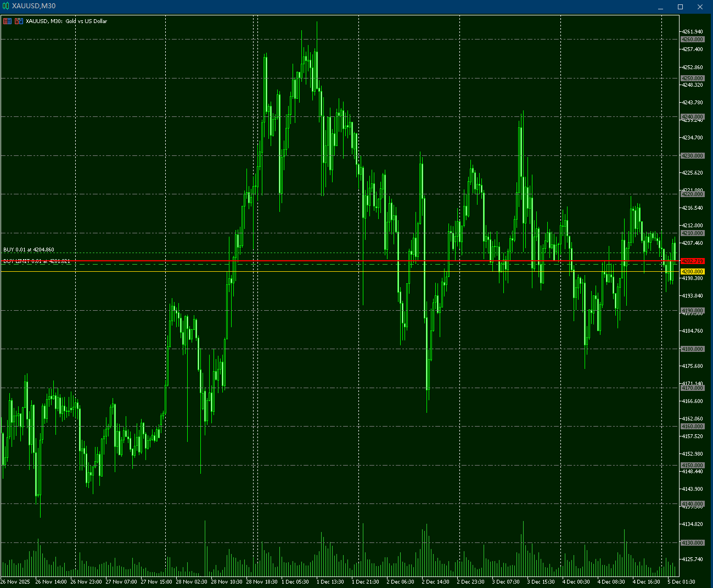Click the 4184.760 price scale value
This screenshot has height=588, width=713.
pyautogui.click(x=692, y=331)
